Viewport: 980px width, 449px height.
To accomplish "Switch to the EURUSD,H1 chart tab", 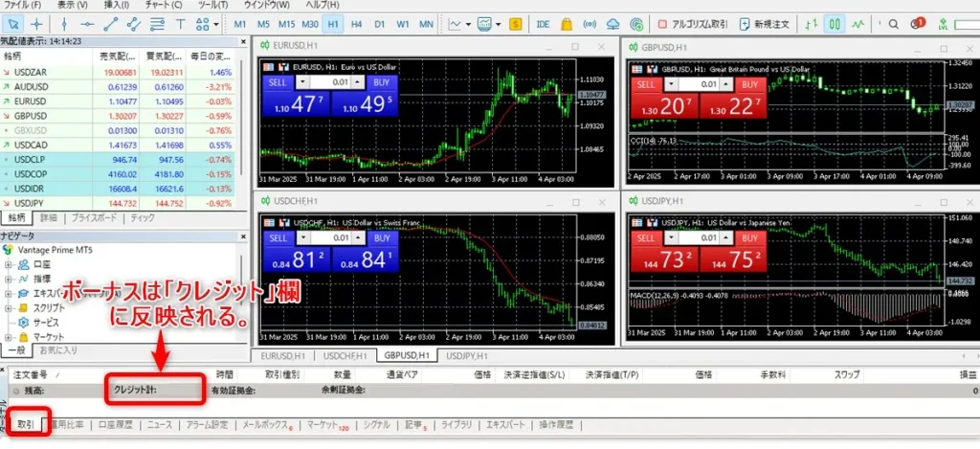I will click(x=282, y=356).
